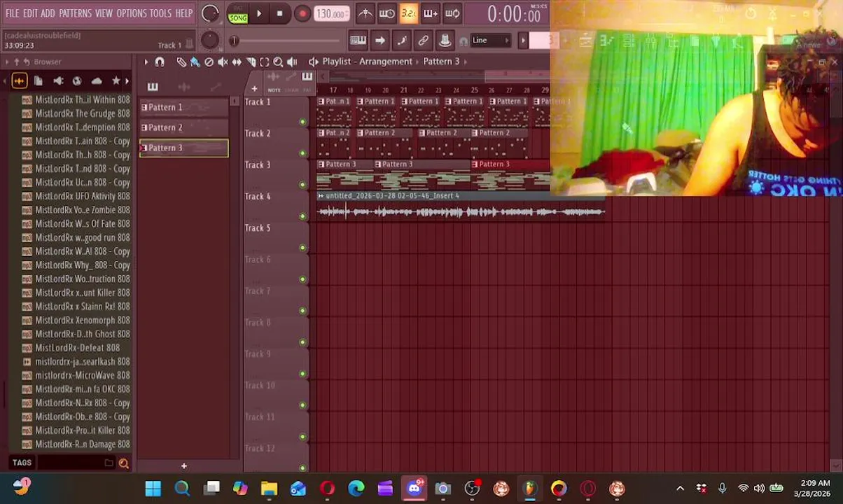Open the browser starred favorites tab icon
This screenshot has height=504, width=843.
pyautogui.click(x=116, y=81)
